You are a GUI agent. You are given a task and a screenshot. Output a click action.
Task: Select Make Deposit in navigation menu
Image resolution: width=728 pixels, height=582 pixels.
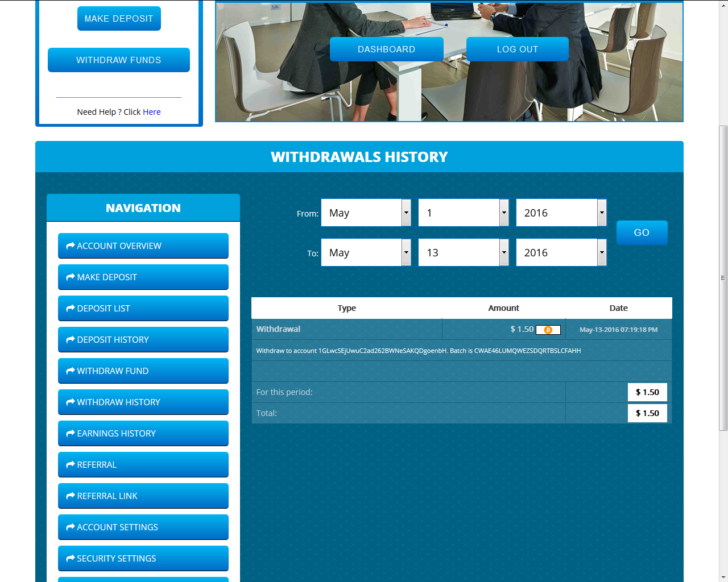tap(143, 277)
